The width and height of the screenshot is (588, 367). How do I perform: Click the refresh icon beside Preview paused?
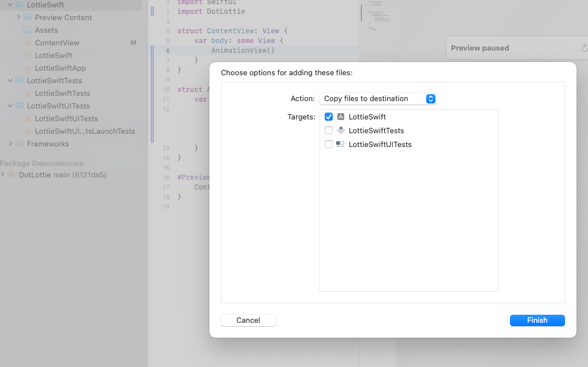584,48
